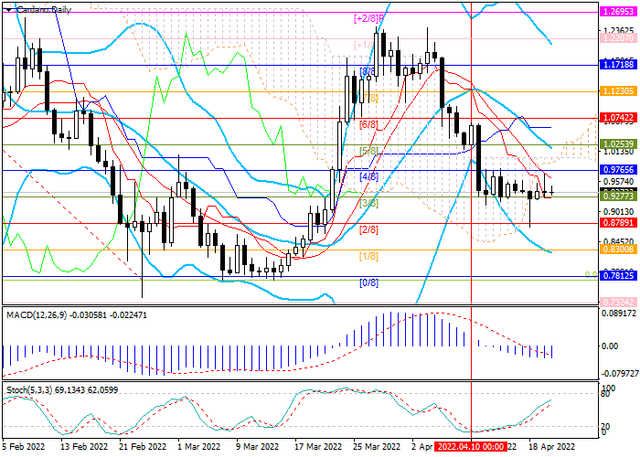Click the [3/8] Murrey level label
Image resolution: width=640 pixels, height=457 pixels.
coord(369,203)
